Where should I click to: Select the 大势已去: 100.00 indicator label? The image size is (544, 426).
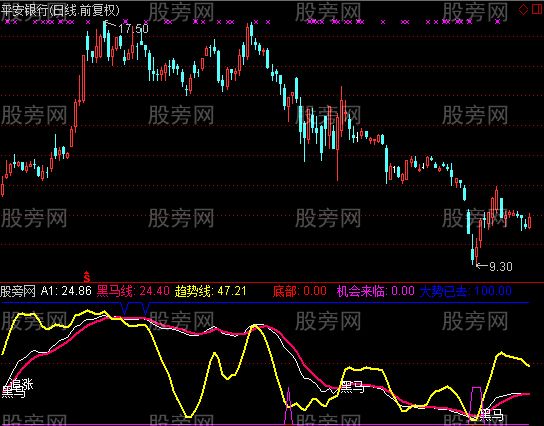point(466,291)
